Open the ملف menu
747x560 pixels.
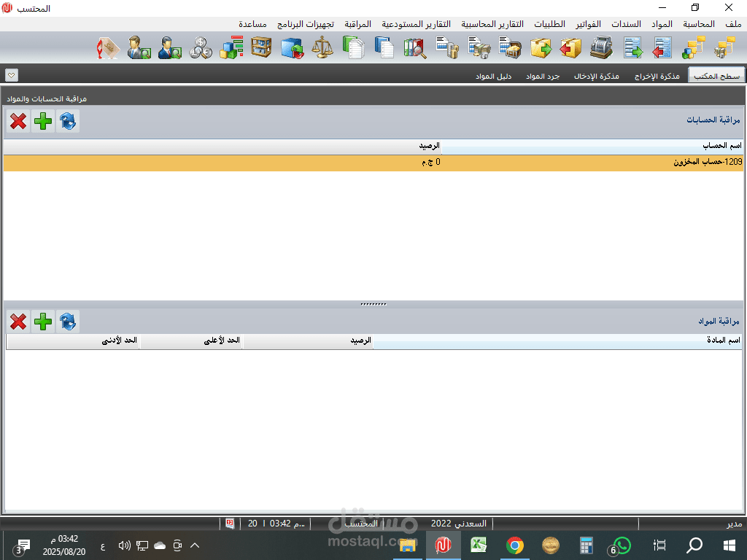[733, 24]
